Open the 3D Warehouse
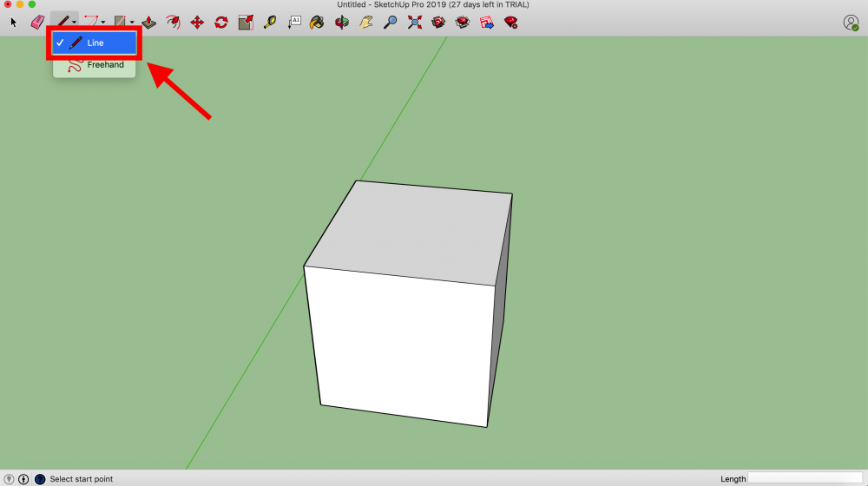This screenshot has height=486, width=868. coord(438,23)
